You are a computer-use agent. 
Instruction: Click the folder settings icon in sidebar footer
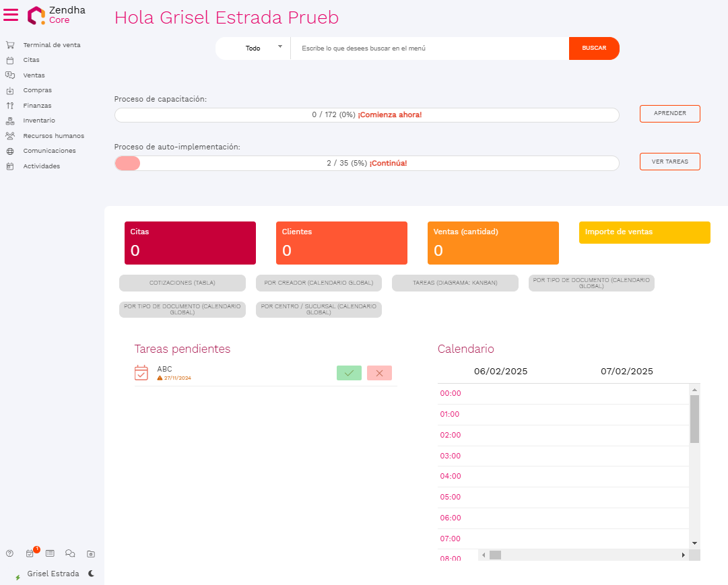pyautogui.click(x=91, y=553)
